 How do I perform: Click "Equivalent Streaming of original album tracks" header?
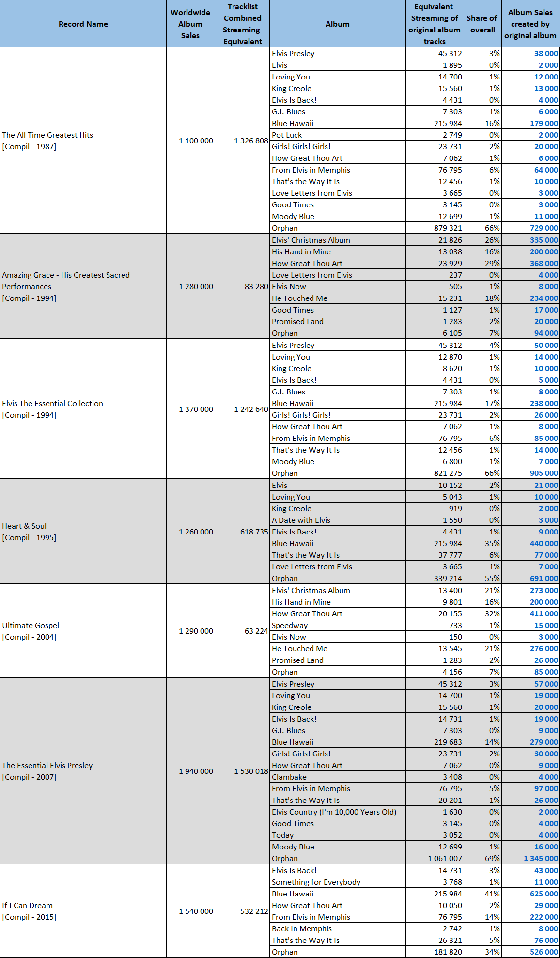coord(435,24)
